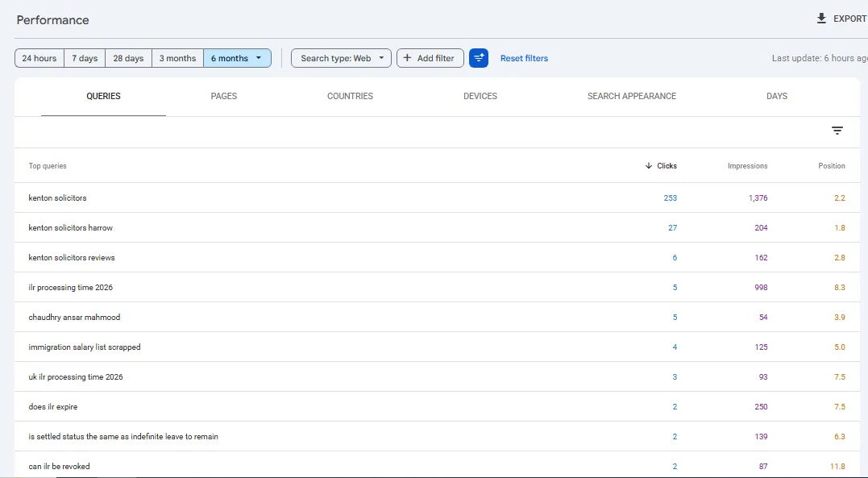
Task: Click the Reset filters link
Action: point(524,58)
